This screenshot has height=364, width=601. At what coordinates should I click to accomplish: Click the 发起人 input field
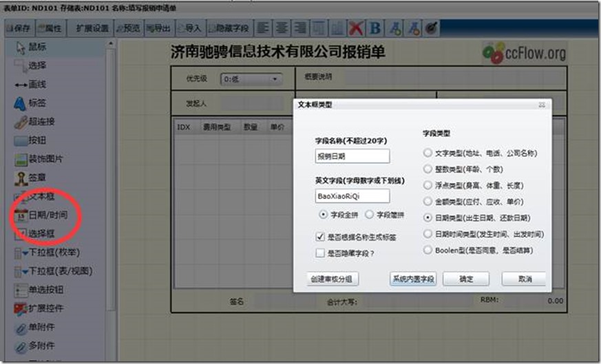tap(251, 103)
